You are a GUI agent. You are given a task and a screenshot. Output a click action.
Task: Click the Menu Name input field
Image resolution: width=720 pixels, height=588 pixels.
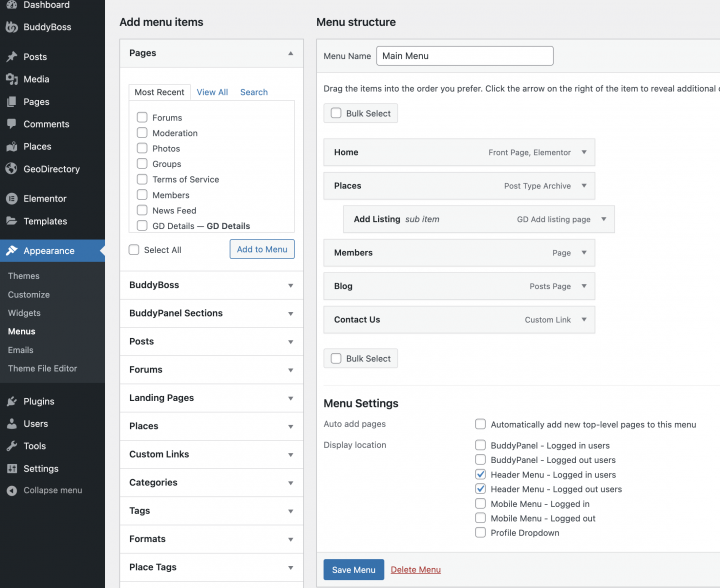pyautogui.click(x=464, y=56)
